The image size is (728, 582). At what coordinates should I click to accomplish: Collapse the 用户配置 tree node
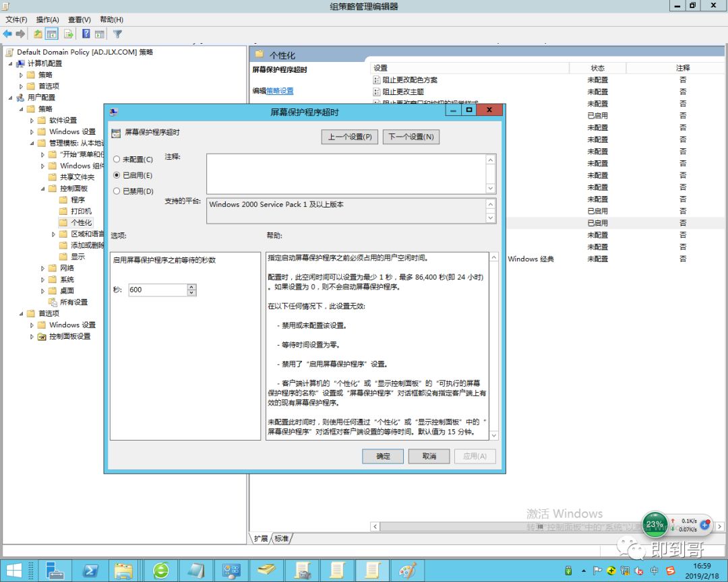10,98
